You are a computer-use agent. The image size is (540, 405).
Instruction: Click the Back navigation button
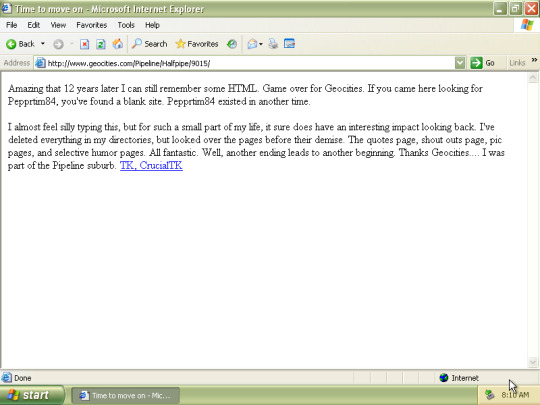point(20,44)
